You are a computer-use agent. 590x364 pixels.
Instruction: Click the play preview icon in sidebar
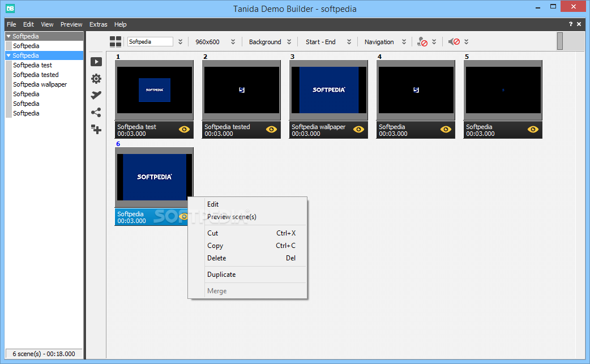click(x=96, y=62)
